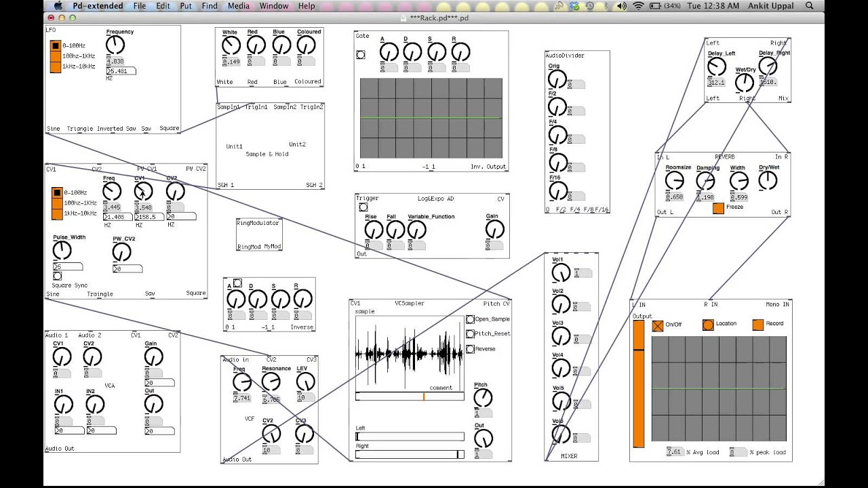
Task: Click the Fall knob in Log&Expo AD
Action: [x=395, y=230]
